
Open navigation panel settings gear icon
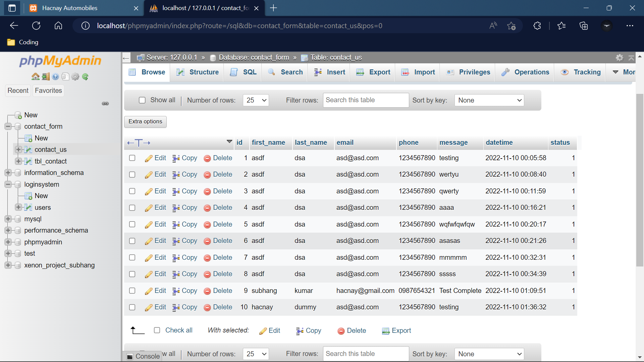pyautogui.click(x=75, y=77)
